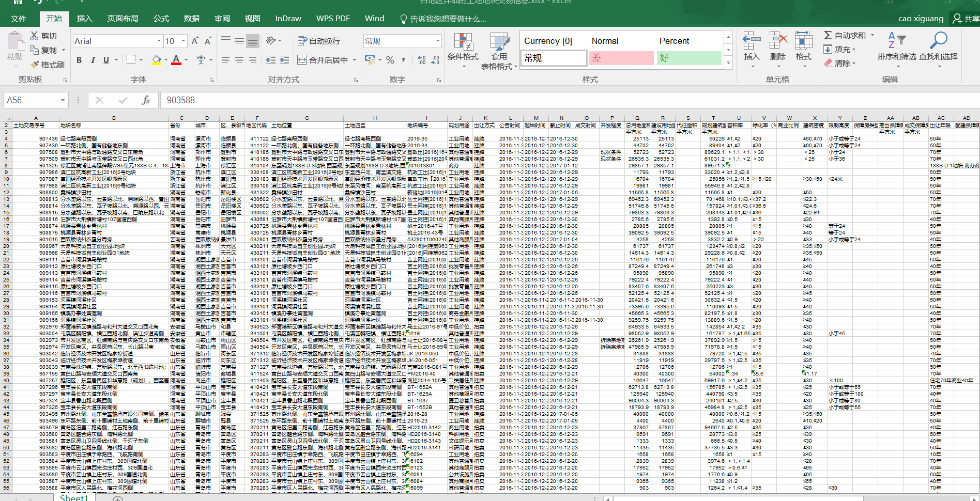The height and width of the screenshot is (501, 980).
Task: Click the insert function fx icon
Action: pos(146,100)
